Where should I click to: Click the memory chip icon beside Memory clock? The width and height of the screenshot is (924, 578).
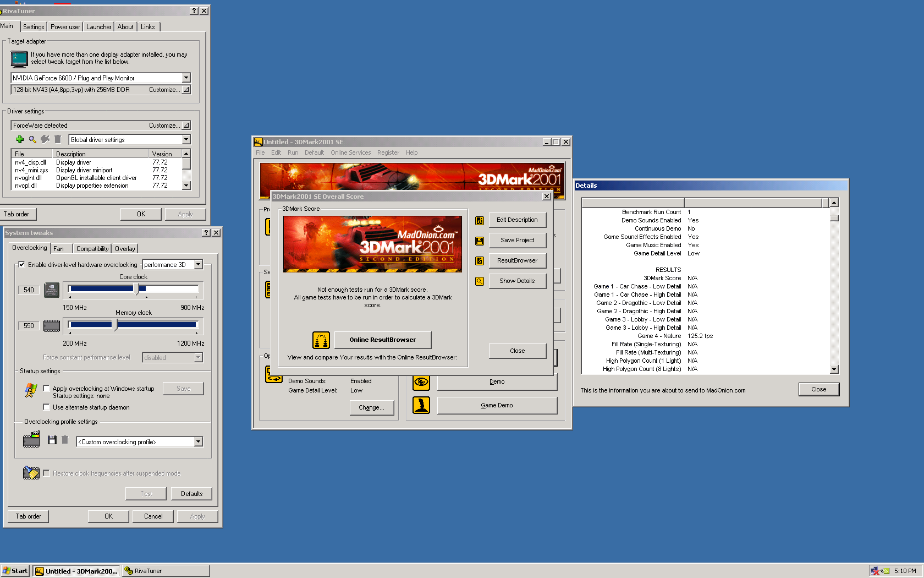click(52, 326)
